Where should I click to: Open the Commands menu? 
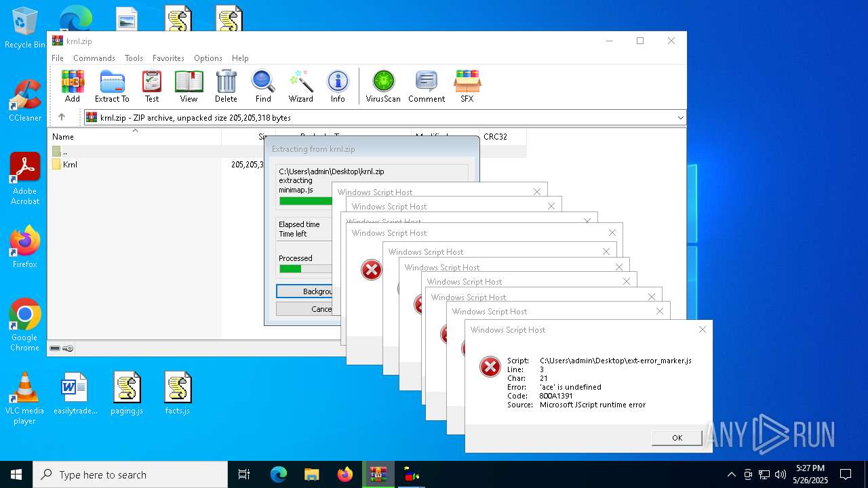[94, 58]
